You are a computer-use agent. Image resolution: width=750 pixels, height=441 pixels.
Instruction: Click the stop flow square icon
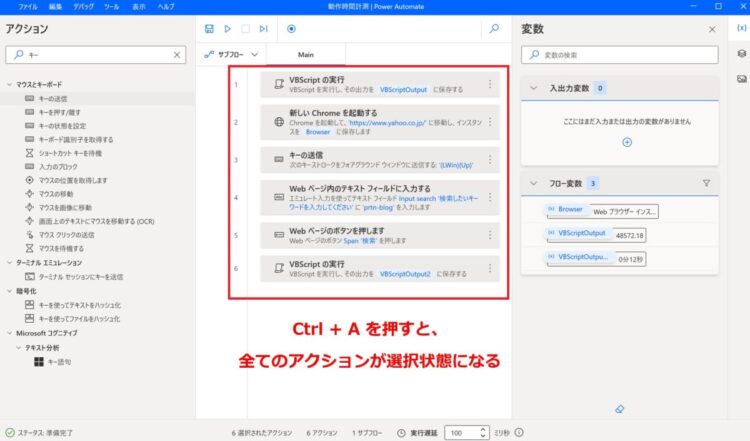(245, 29)
